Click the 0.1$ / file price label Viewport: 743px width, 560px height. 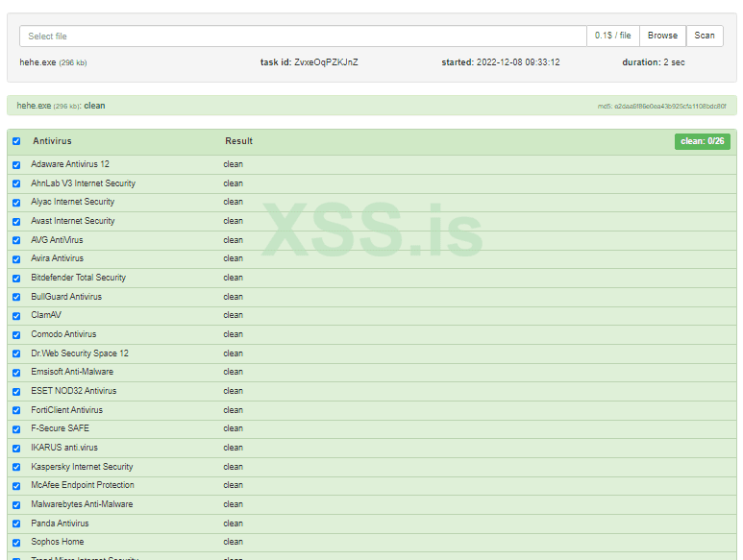pyautogui.click(x=612, y=36)
